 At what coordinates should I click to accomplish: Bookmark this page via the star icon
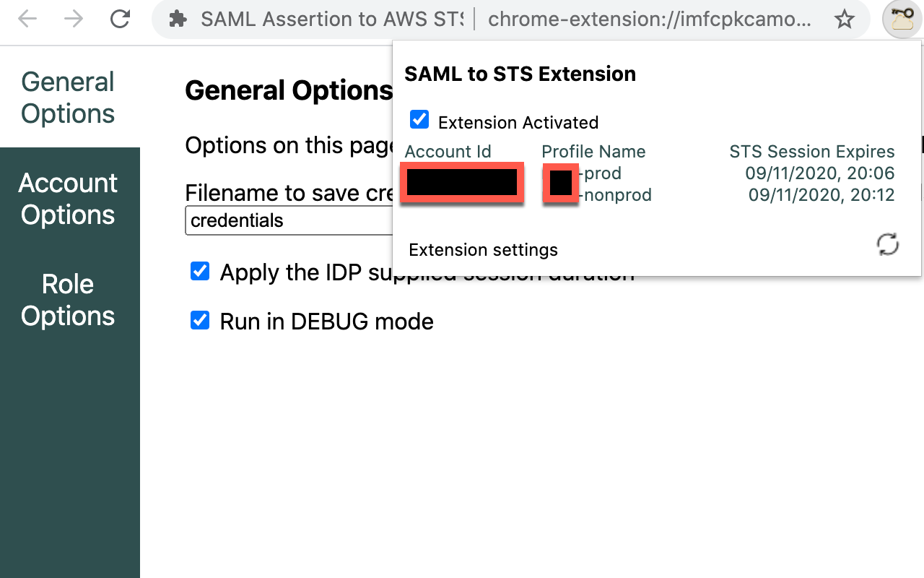click(x=845, y=20)
